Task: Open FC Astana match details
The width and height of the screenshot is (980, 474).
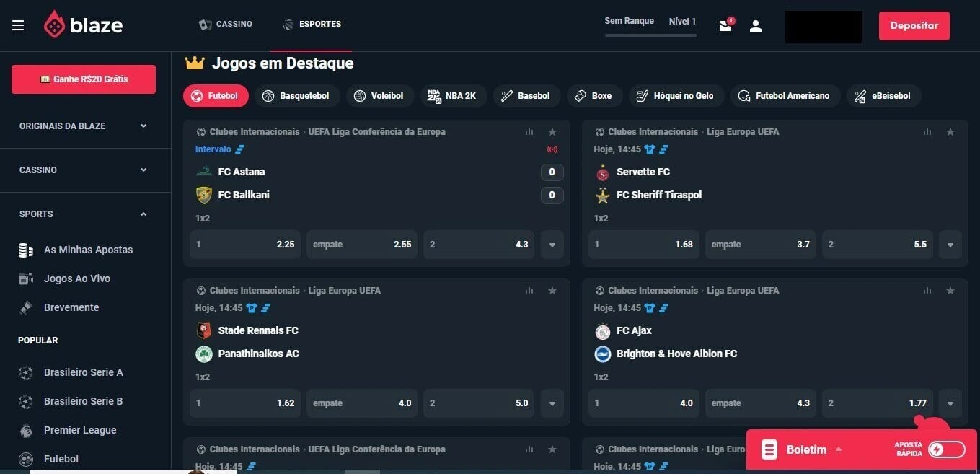Action: tap(242, 172)
